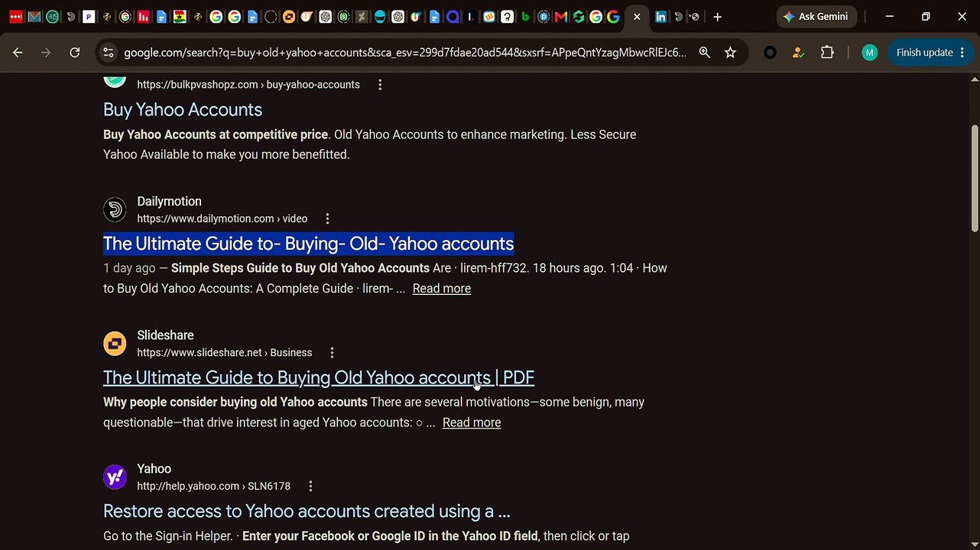Screen dimensions: 980x550
Task: Open the Slideshare Ultimate Guide PDF result
Action: point(319,377)
